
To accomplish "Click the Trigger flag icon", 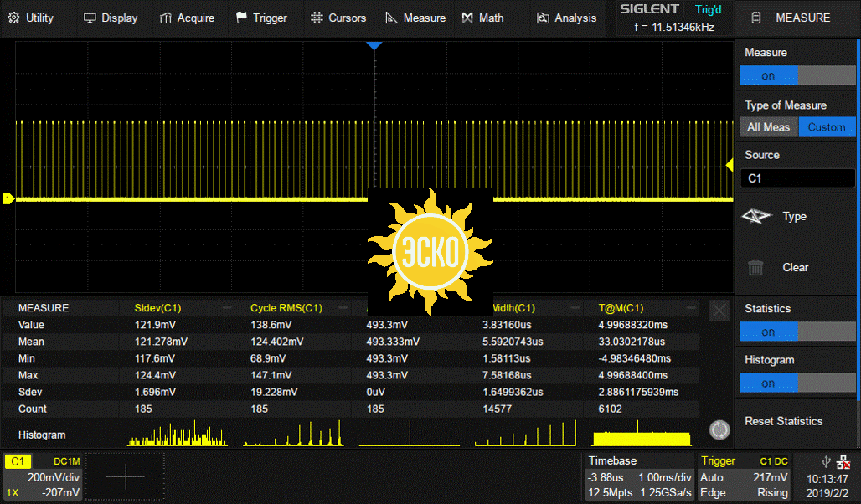I will point(241,18).
